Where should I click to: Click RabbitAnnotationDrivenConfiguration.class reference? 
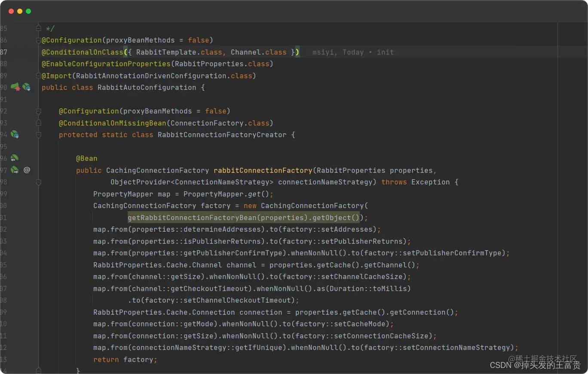click(164, 76)
